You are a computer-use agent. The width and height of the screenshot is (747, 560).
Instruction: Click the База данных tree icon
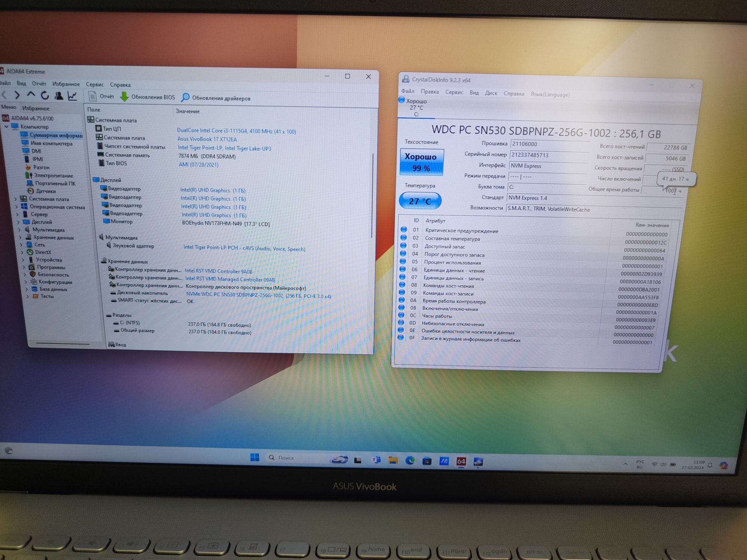point(34,289)
